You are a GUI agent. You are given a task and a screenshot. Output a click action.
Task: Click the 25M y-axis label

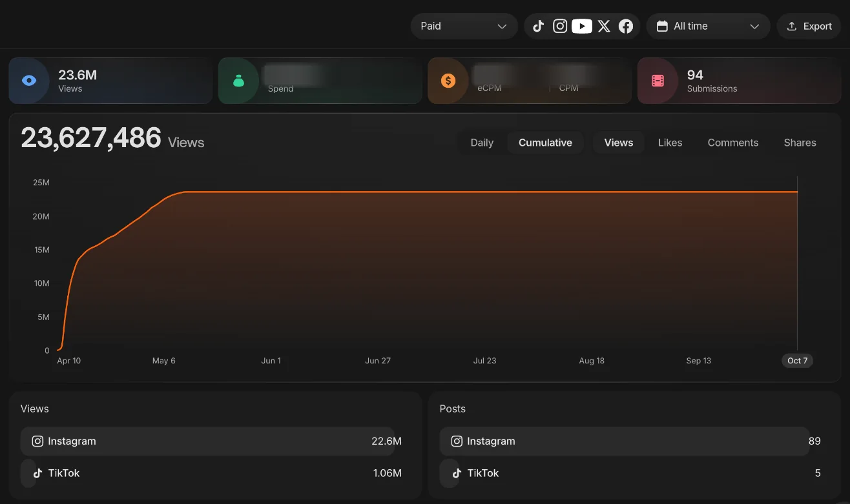41,183
